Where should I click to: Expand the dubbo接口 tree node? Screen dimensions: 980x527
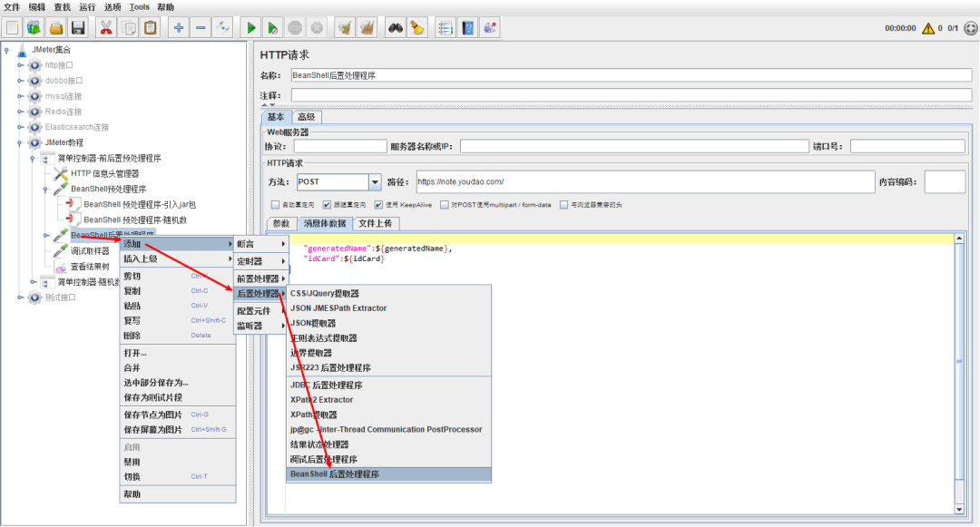(20, 81)
